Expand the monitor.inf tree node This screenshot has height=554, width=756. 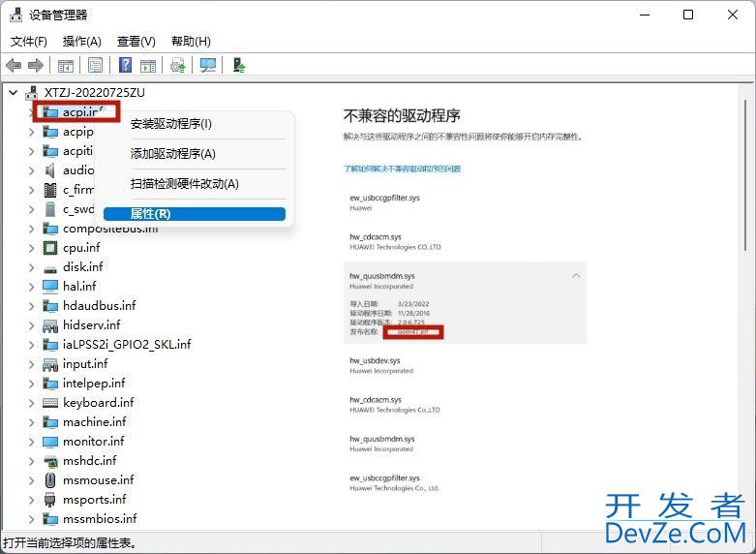pos(31,442)
